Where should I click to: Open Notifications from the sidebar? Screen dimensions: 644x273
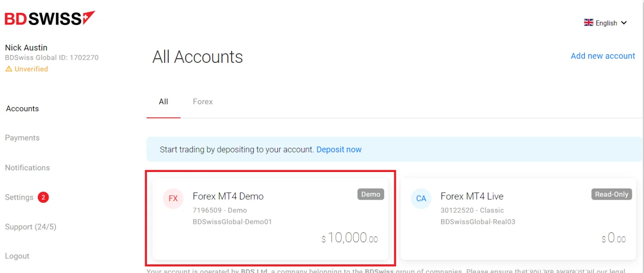click(x=27, y=168)
